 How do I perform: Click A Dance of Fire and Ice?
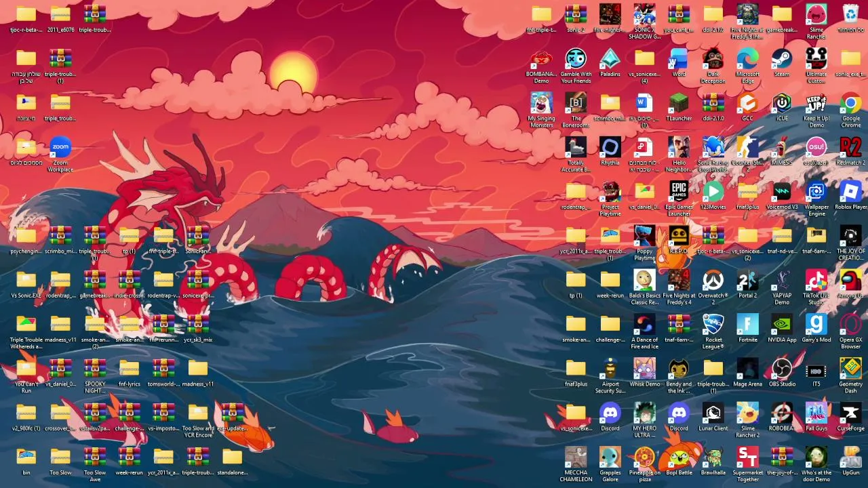(644, 325)
